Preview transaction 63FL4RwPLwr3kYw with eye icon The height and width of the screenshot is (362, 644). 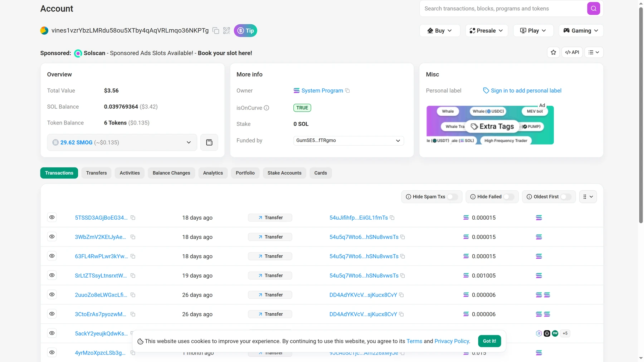pyautogui.click(x=52, y=256)
